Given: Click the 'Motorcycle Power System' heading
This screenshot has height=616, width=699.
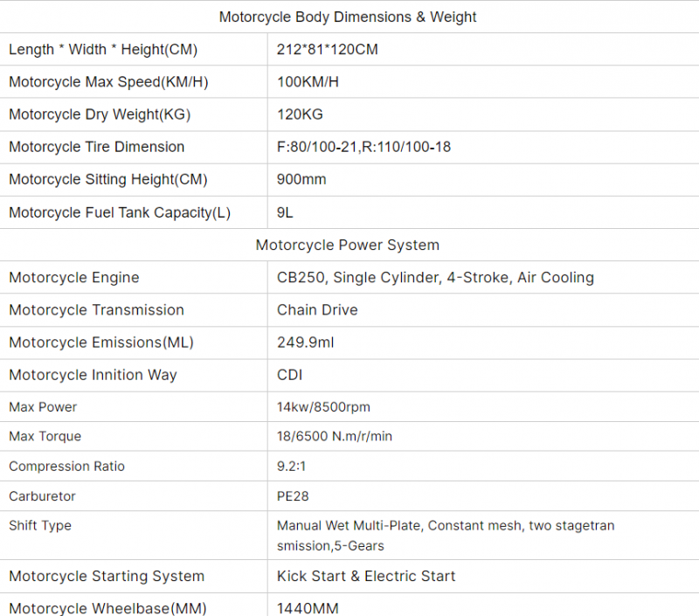Looking at the screenshot, I should (348, 246).
